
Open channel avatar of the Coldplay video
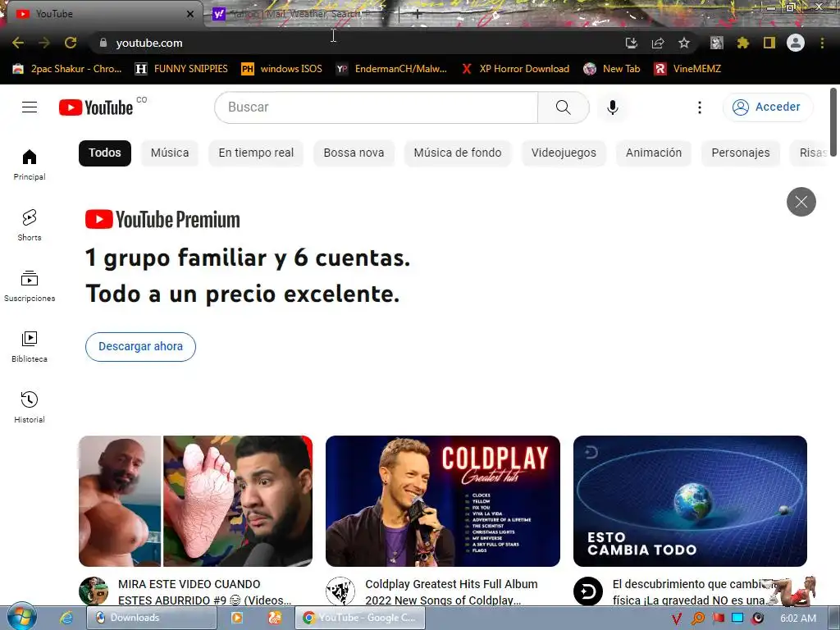[340, 591]
